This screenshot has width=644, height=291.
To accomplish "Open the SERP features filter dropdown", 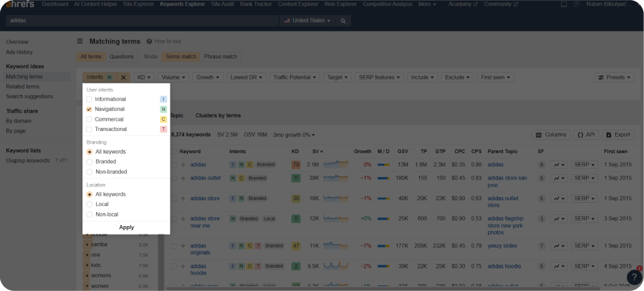I will [379, 77].
